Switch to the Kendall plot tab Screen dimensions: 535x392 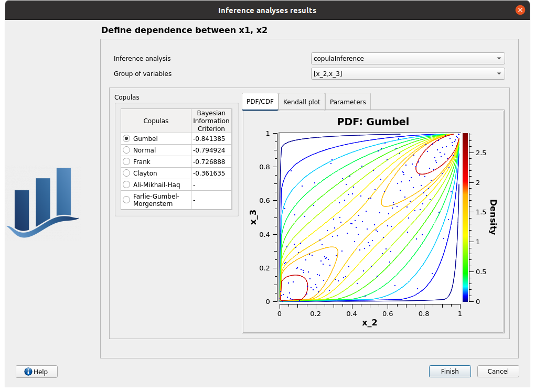click(302, 102)
